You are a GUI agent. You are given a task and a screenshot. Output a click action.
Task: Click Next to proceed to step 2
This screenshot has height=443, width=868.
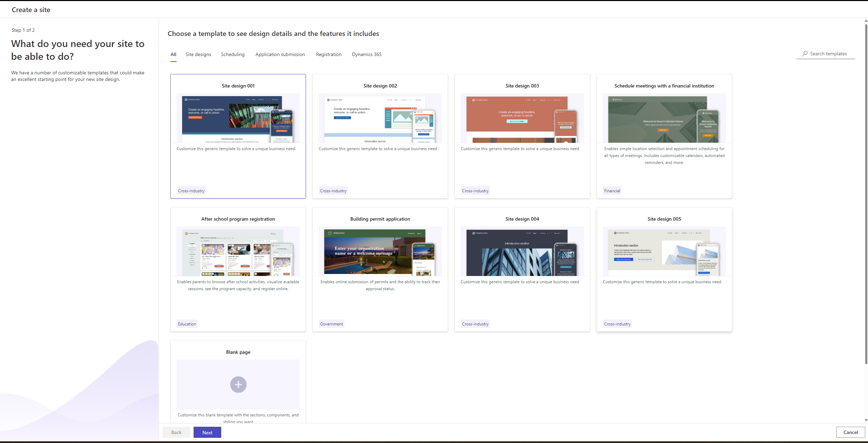coord(207,432)
